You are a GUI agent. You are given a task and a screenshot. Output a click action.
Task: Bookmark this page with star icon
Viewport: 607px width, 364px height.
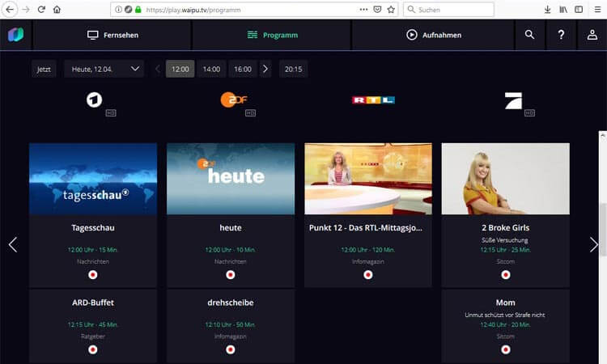point(391,10)
